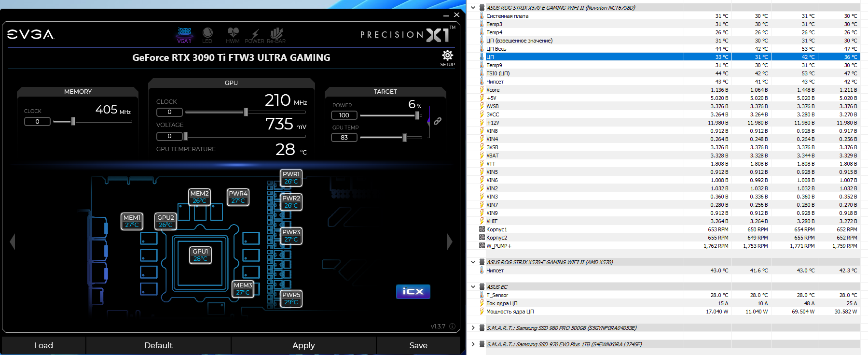Select the VGA1 card icon
The width and height of the screenshot is (868, 355).
[184, 35]
